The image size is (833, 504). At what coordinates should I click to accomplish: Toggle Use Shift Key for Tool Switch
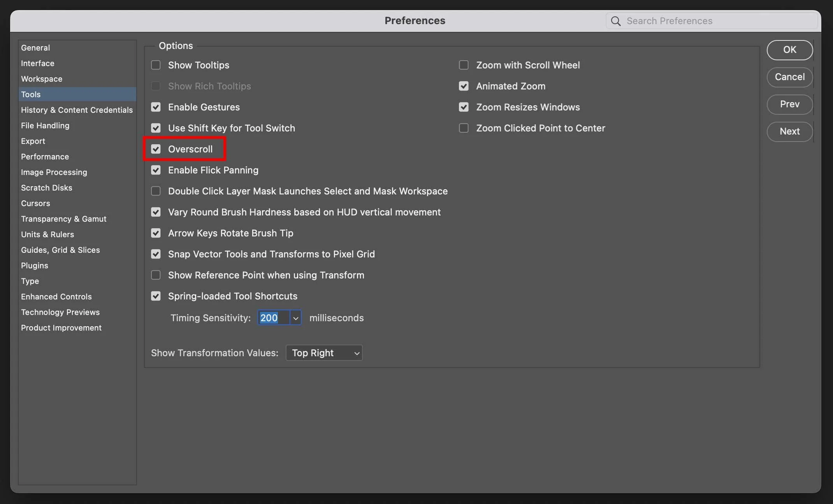coord(156,128)
